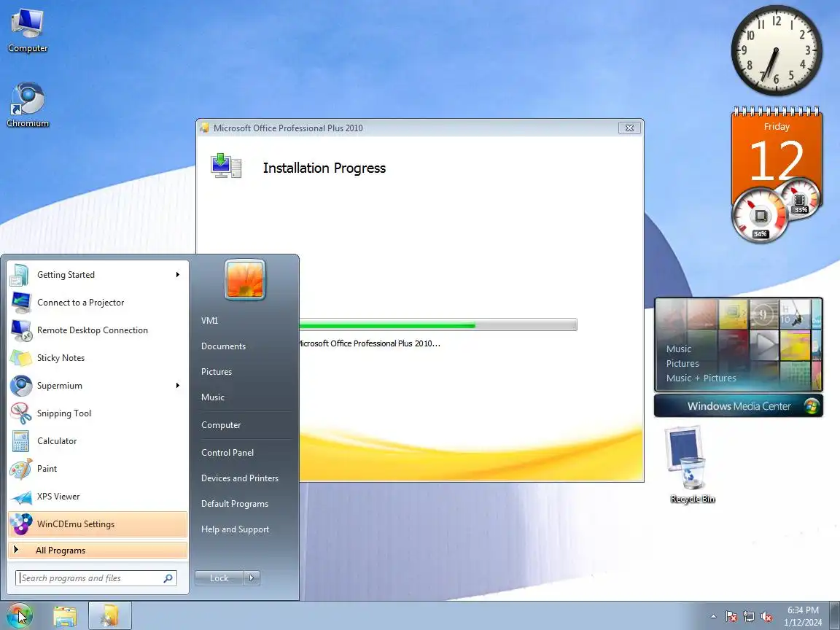
Task: Click the Sticky Notes icon
Action: [x=21, y=358]
